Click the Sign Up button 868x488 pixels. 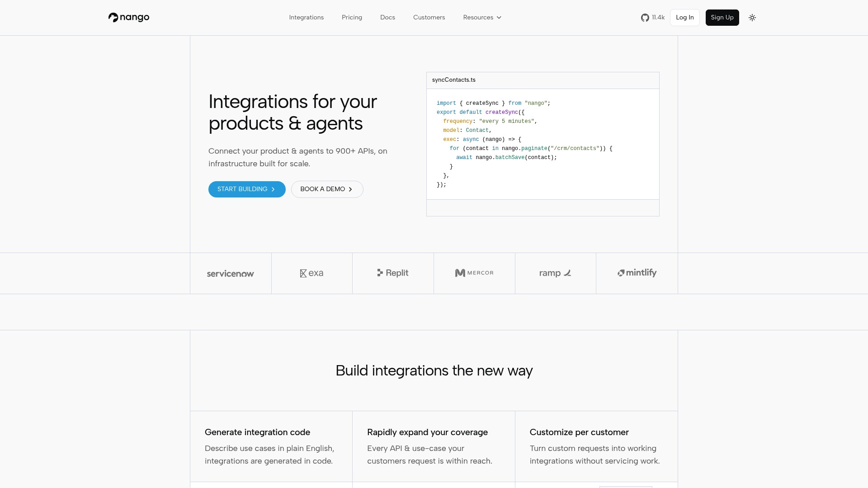tap(722, 18)
